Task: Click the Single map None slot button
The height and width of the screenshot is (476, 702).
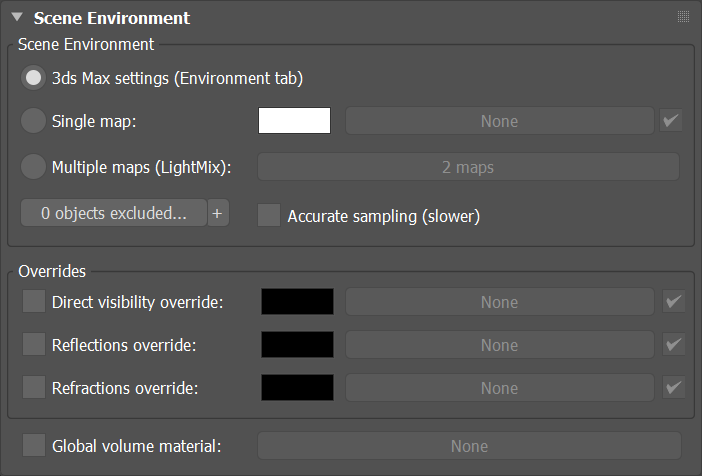Action: (500, 120)
